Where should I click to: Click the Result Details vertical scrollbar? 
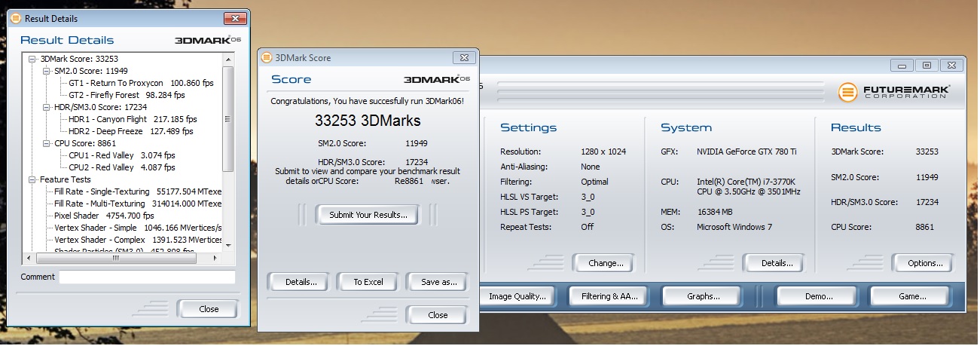tap(229, 121)
